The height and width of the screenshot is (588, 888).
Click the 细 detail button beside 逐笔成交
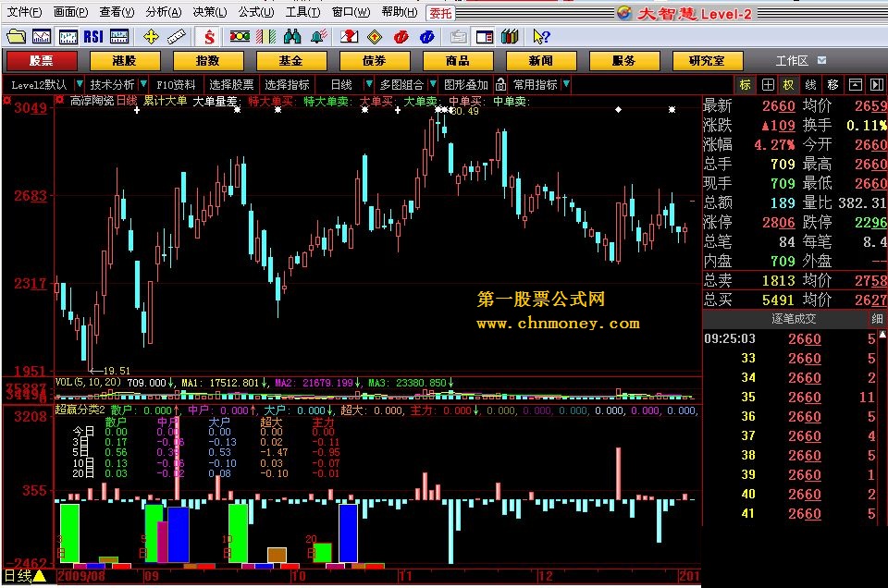[877, 319]
